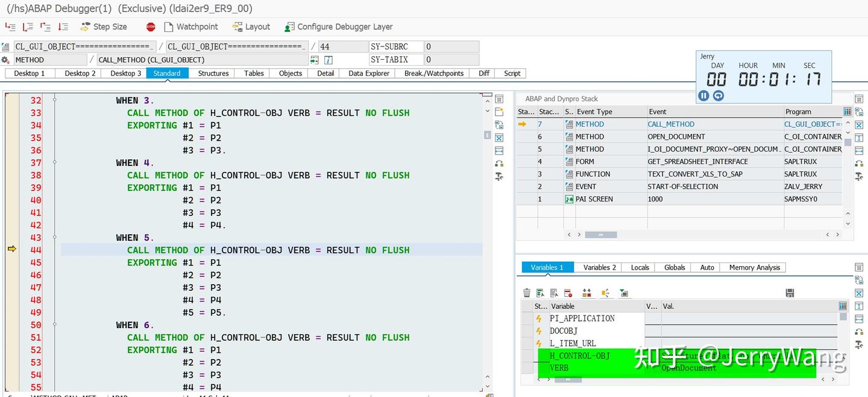The image size is (868, 397).
Task: Pause the debugger session timer
Action: pos(703,95)
